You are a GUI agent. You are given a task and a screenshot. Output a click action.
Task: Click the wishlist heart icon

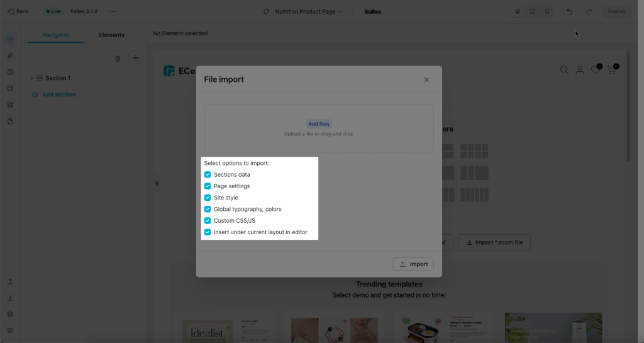(596, 70)
